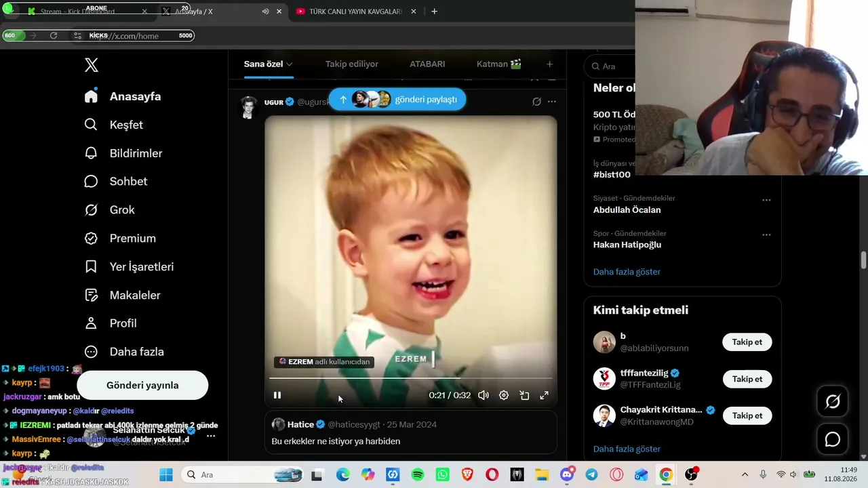Click Daha fazla göster under Kimi takip etmeli
The height and width of the screenshot is (488, 868).
pos(627,449)
